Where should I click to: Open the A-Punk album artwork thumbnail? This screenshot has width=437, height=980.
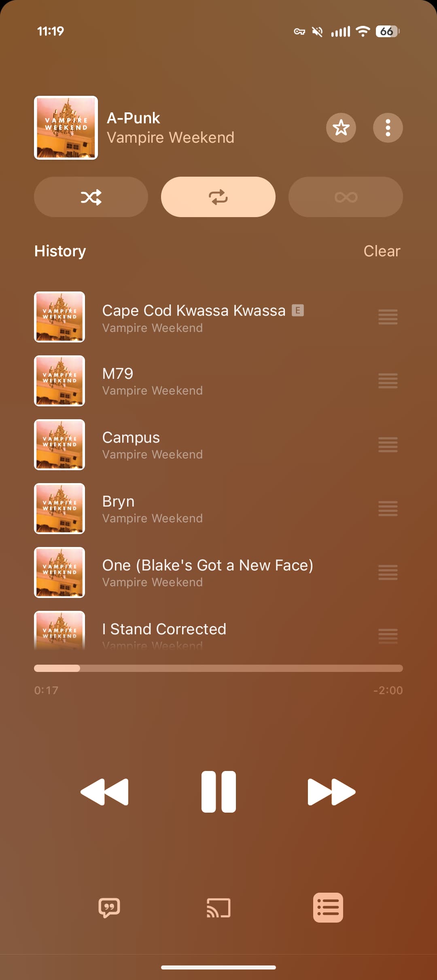pos(66,128)
